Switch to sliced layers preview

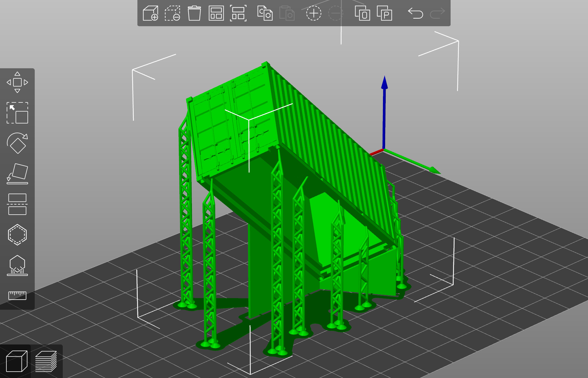(46, 361)
